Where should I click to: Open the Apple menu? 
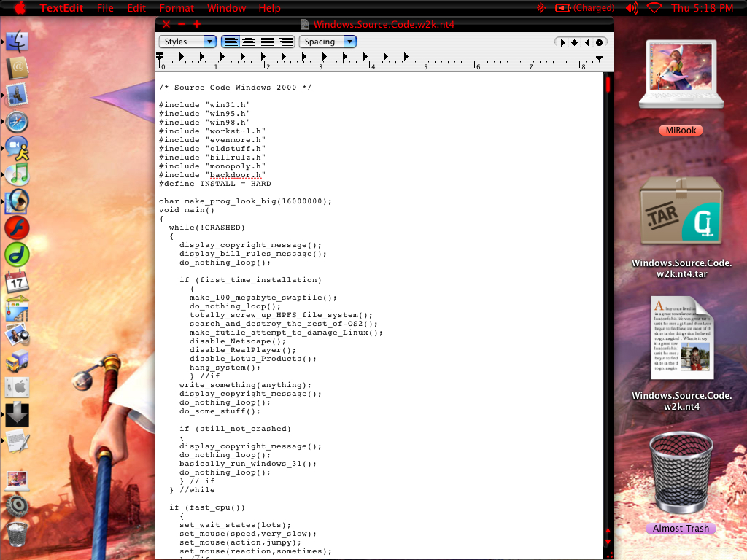point(20,8)
